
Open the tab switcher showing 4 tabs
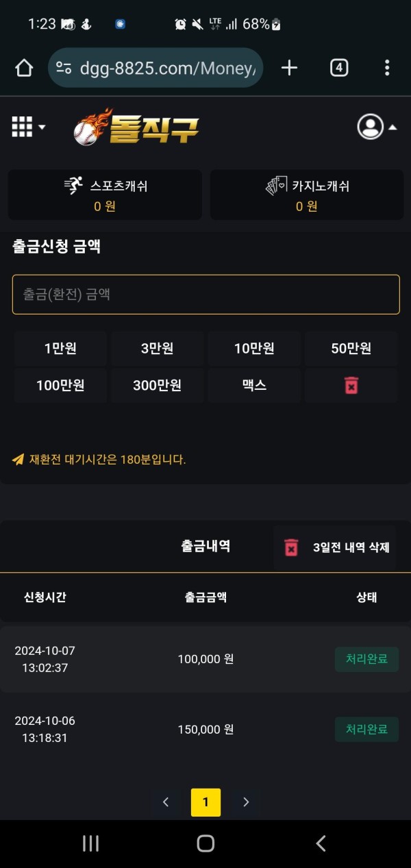coord(339,67)
